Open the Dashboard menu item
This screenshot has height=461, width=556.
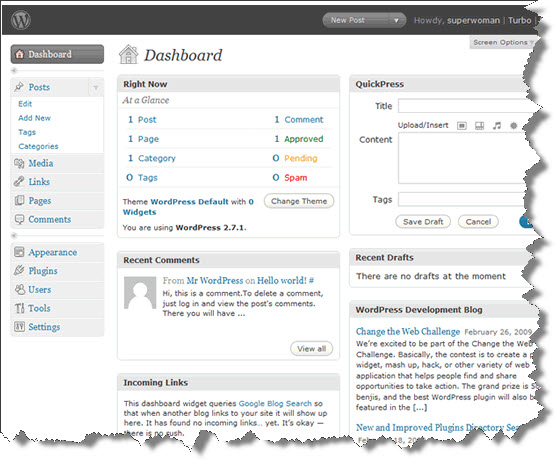57,54
